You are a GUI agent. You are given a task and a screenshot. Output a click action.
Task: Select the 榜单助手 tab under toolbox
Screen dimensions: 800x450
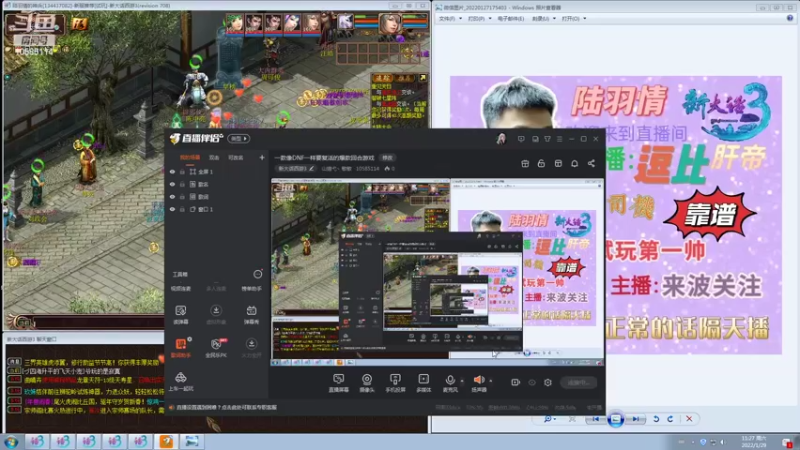252,289
